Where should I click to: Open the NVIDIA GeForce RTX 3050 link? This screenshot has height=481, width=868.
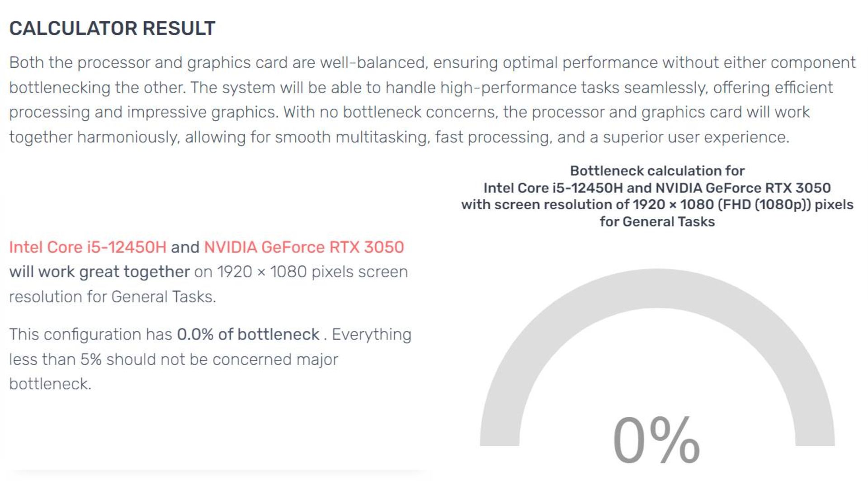click(x=304, y=247)
